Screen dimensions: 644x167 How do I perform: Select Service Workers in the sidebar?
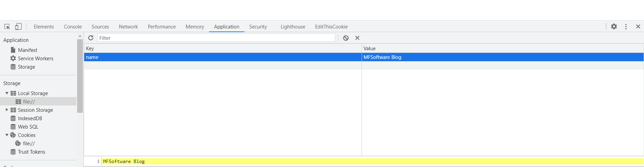click(x=35, y=59)
